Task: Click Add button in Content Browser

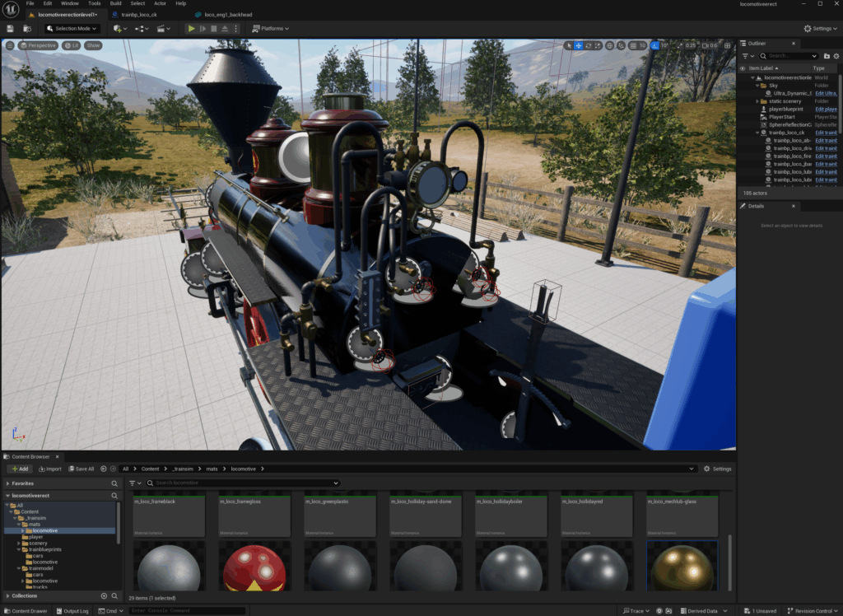Action: click(21, 469)
